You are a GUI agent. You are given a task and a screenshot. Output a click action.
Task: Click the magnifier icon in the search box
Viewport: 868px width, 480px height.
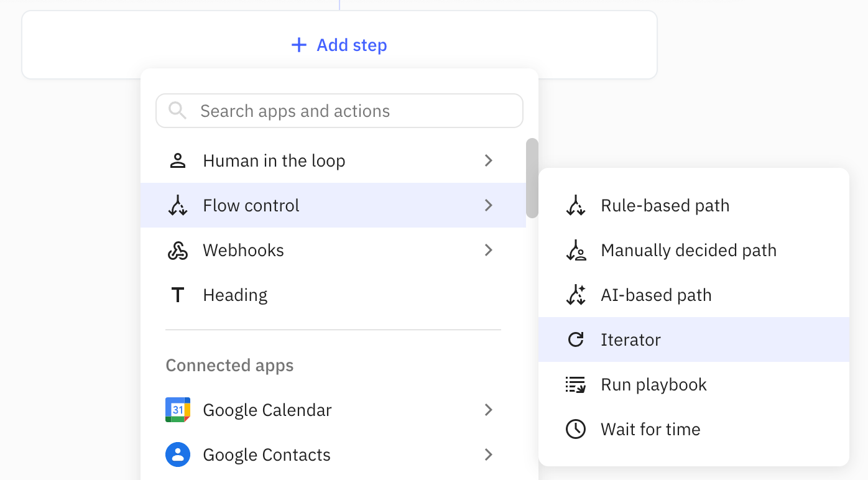click(x=178, y=111)
